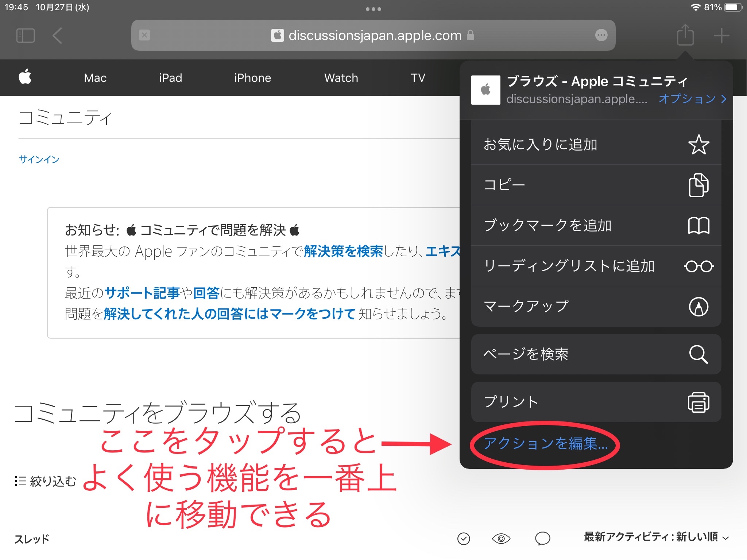Toggle the checkmark solved filter icon
747x560 pixels.
(x=464, y=538)
